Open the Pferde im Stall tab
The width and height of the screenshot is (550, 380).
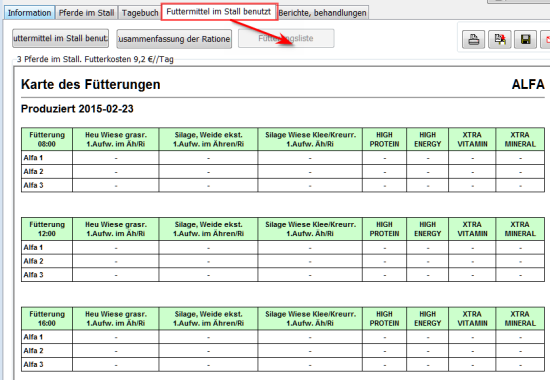tap(87, 13)
